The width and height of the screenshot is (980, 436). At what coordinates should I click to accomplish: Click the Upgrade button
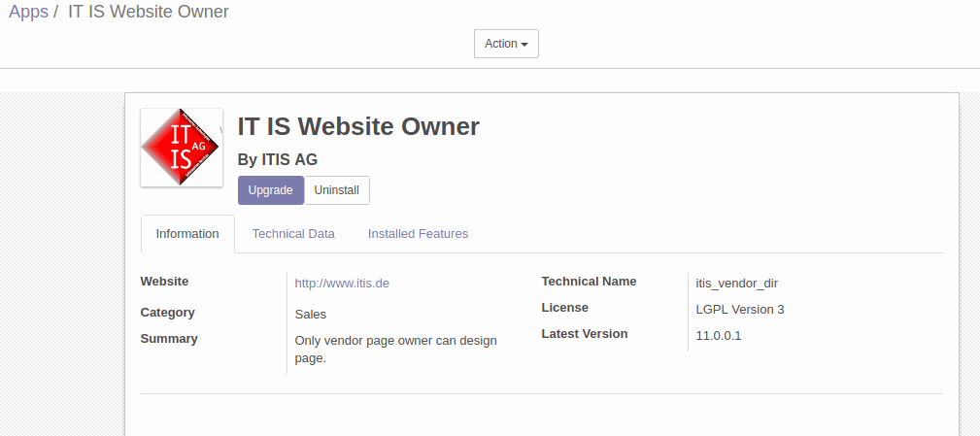pos(271,190)
